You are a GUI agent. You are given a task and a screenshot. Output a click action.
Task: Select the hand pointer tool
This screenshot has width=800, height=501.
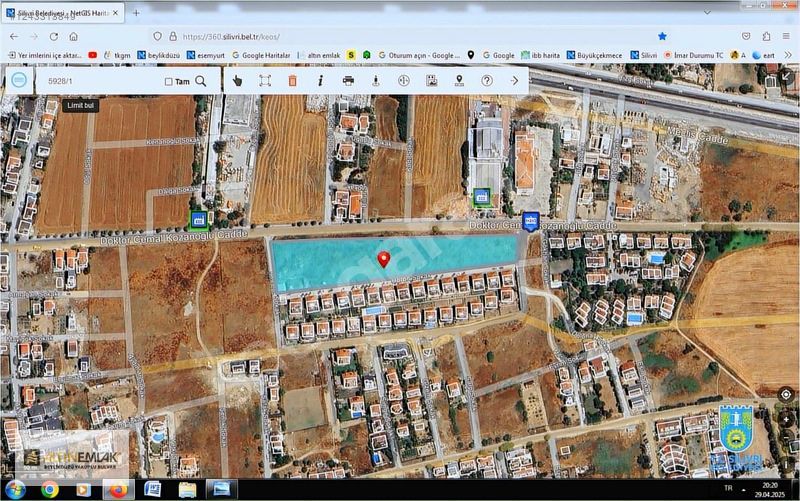coord(237,81)
